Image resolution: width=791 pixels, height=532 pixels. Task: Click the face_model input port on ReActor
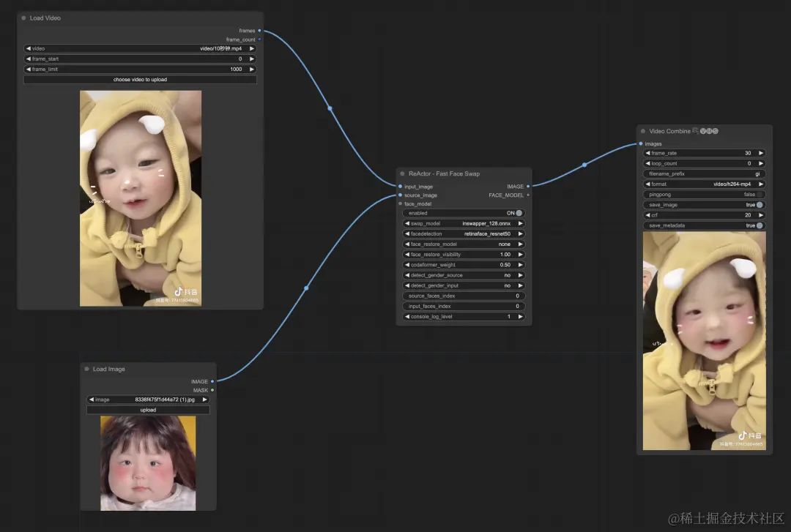pyautogui.click(x=401, y=203)
